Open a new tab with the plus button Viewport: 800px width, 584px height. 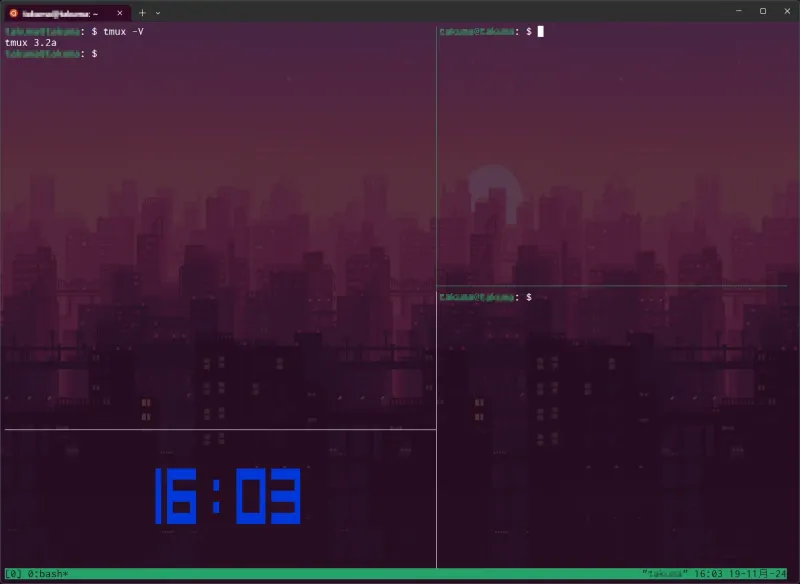click(x=141, y=13)
